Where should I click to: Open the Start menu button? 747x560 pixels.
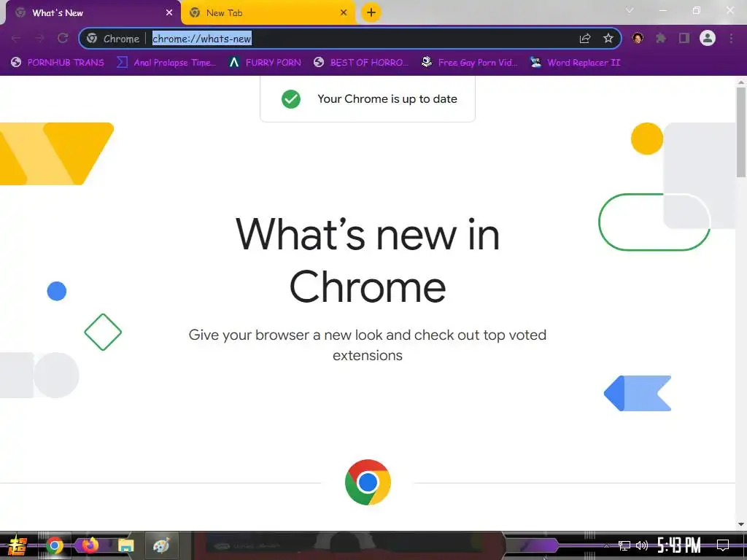point(18,545)
